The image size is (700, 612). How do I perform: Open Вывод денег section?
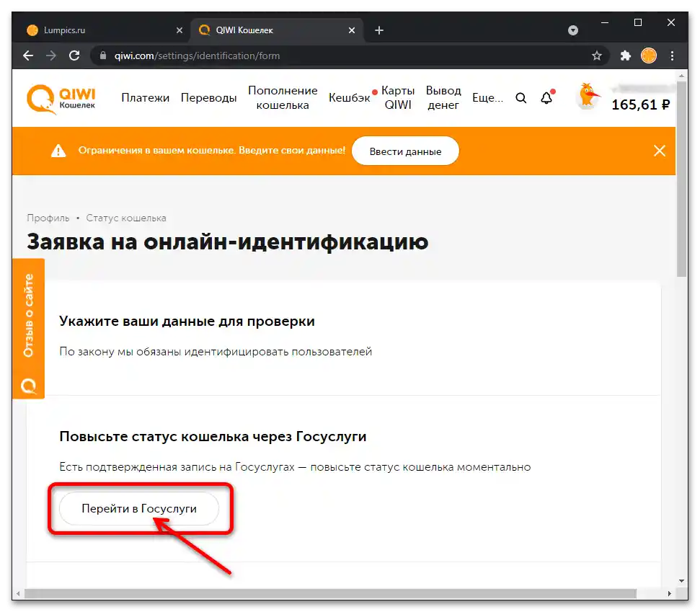coord(443,98)
